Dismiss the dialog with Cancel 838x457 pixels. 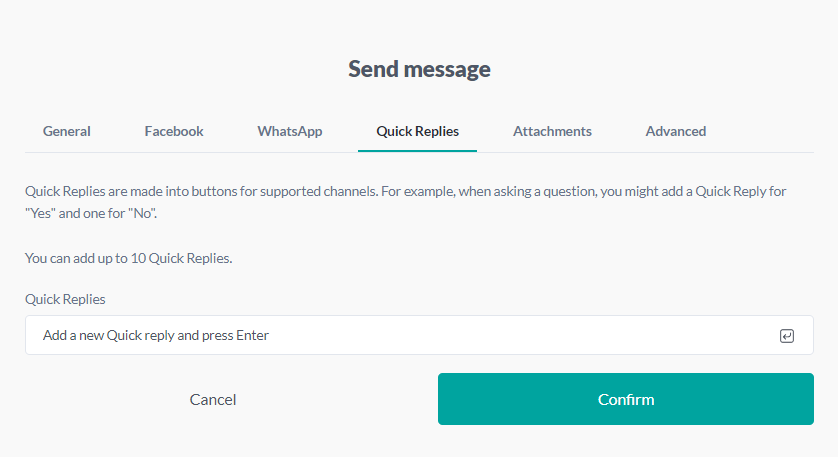pyautogui.click(x=213, y=400)
